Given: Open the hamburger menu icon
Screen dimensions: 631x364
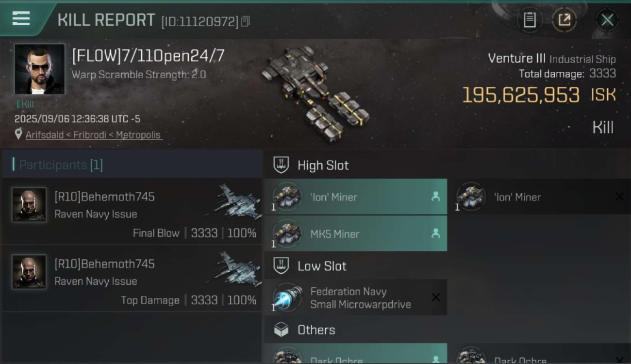Looking at the screenshot, I should click(21, 19).
